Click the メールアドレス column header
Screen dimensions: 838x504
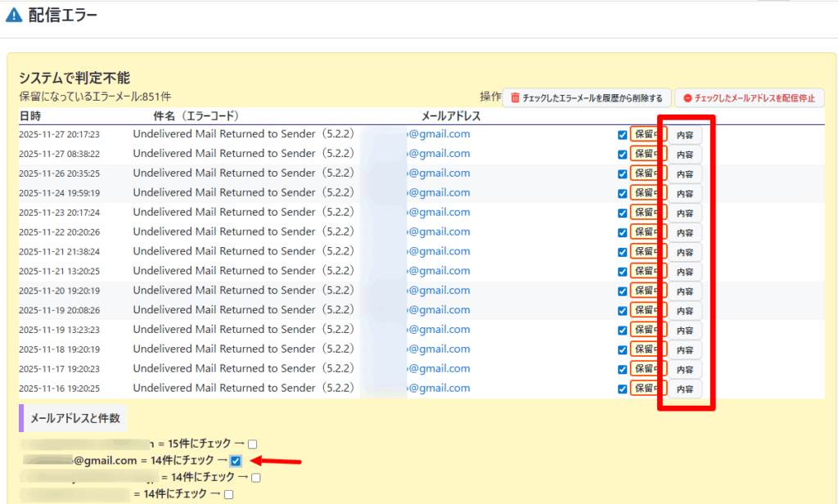point(451,116)
